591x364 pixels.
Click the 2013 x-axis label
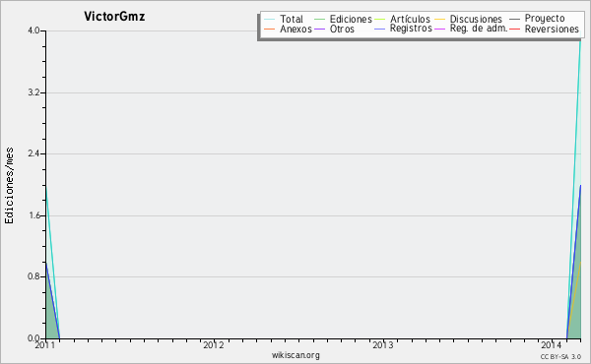[383, 344]
